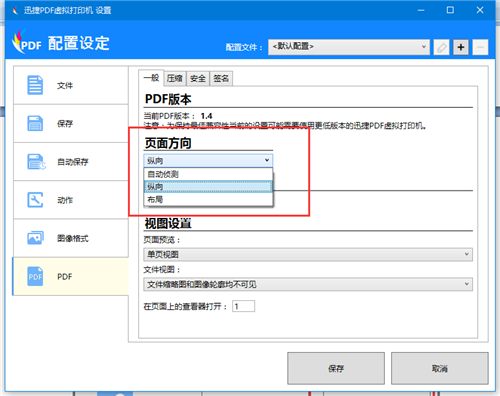Switch to the 签名 tab

coord(221,79)
